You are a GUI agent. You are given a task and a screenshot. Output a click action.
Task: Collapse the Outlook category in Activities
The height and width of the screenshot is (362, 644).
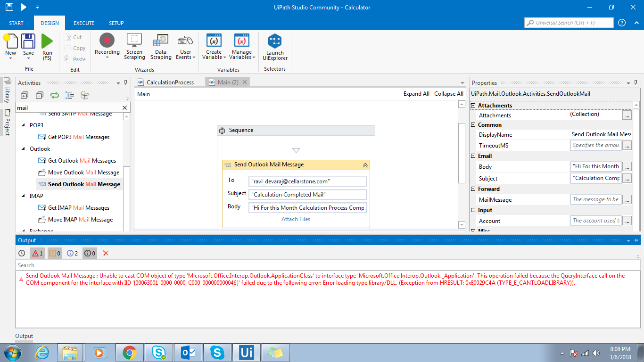tap(24, 149)
